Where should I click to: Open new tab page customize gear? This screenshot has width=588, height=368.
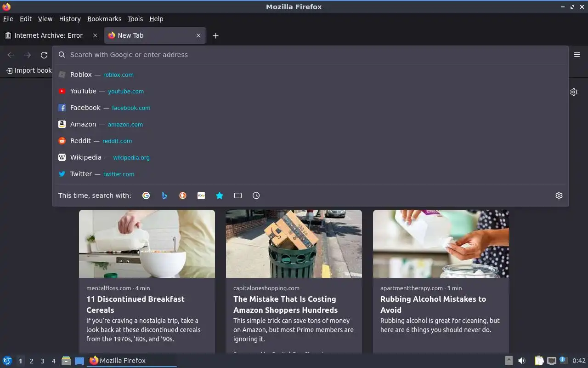574,92
